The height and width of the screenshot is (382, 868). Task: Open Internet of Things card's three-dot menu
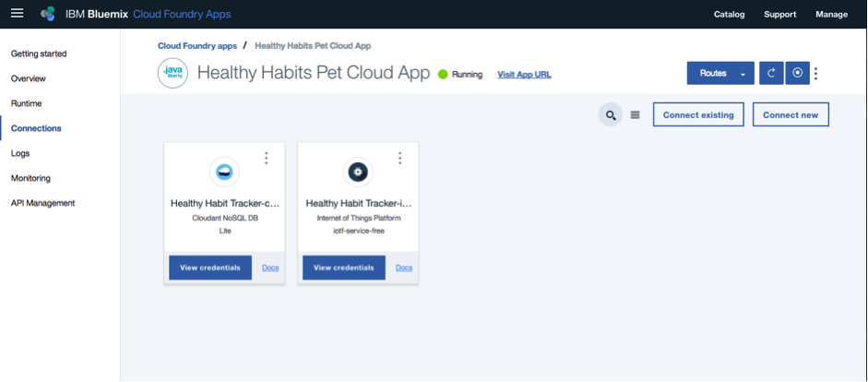pyautogui.click(x=399, y=159)
